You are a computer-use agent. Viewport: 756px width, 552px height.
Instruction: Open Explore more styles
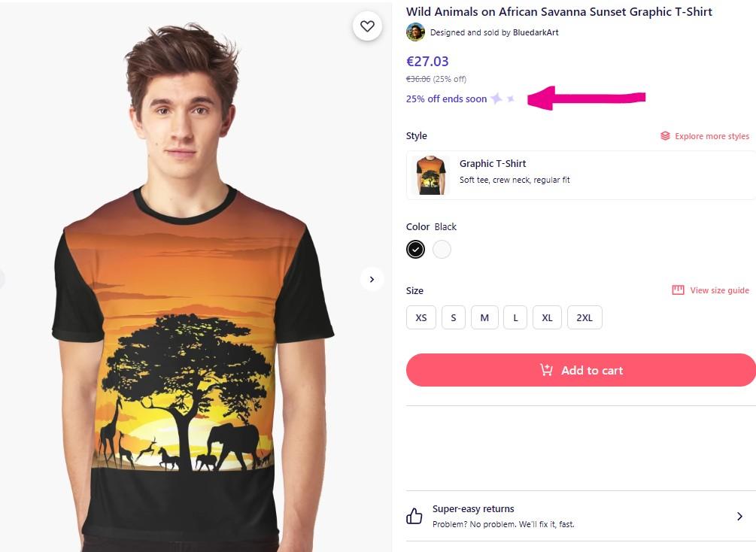click(x=712, y=136)
